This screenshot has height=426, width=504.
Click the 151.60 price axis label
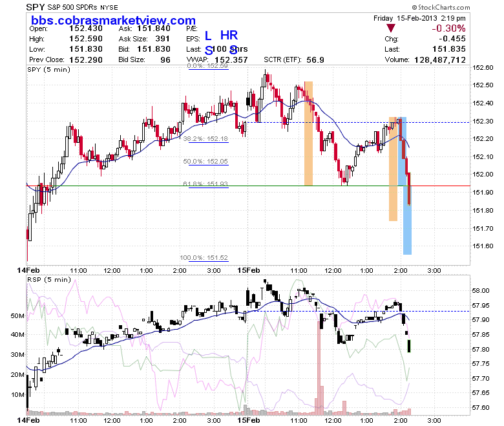point(483,246)
